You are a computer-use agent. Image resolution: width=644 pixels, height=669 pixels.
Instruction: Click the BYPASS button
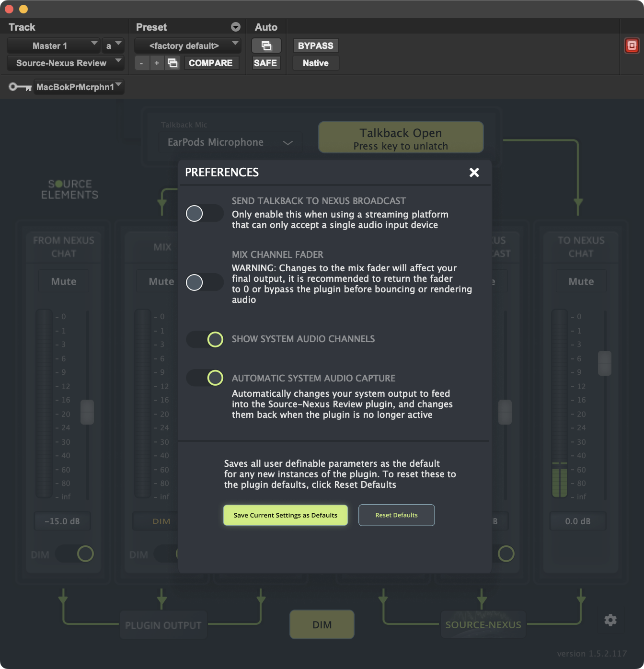click(x=315, y=46)
